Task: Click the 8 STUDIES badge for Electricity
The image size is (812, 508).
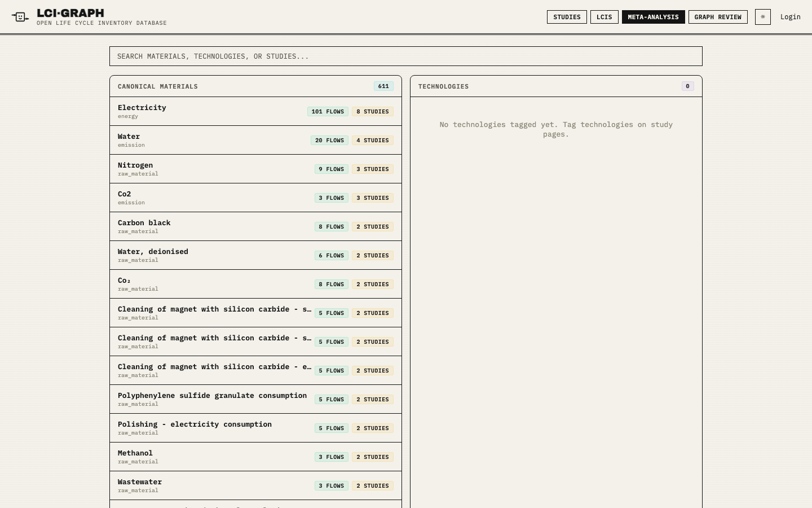Action: (x=373, y=112)
